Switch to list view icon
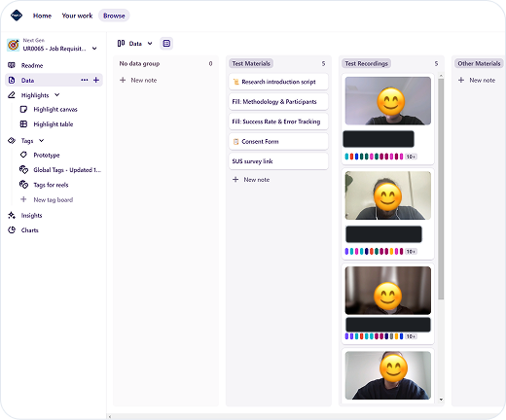The height and width of the screenshot is (420, 506). point(166,43)
